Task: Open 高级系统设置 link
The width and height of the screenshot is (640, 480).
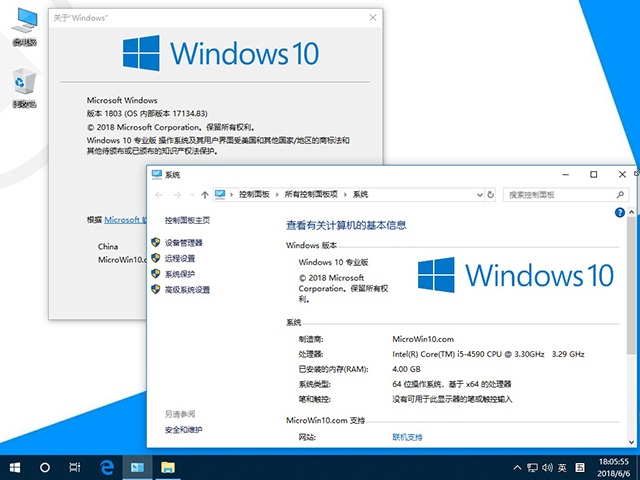Action: pos(187,290)
